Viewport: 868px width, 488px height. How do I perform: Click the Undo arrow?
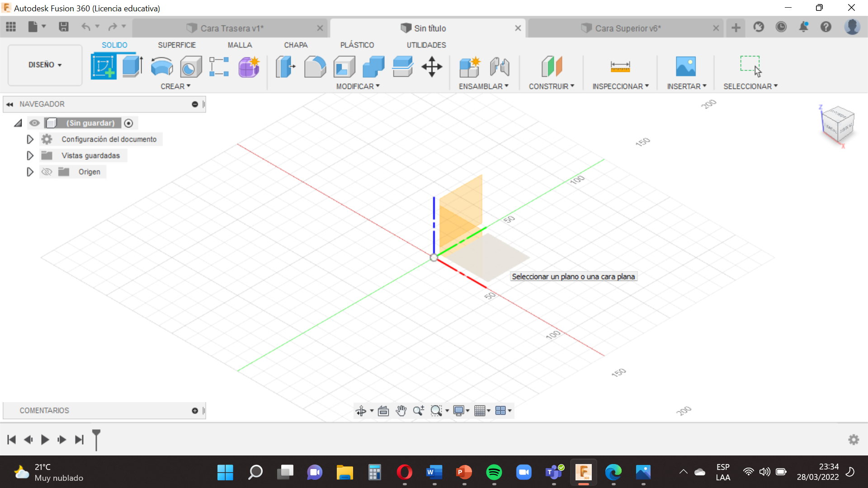(85, 27)
